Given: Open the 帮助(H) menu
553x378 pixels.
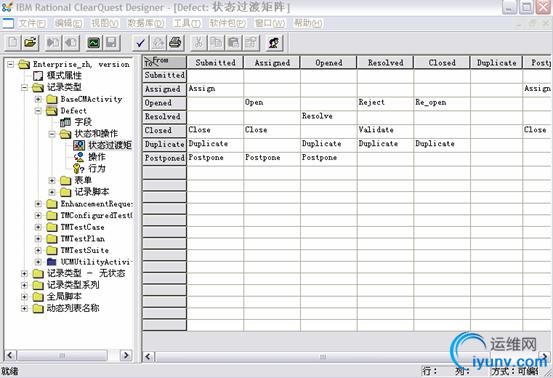Looking at the screenshot, I should (308, 23).
